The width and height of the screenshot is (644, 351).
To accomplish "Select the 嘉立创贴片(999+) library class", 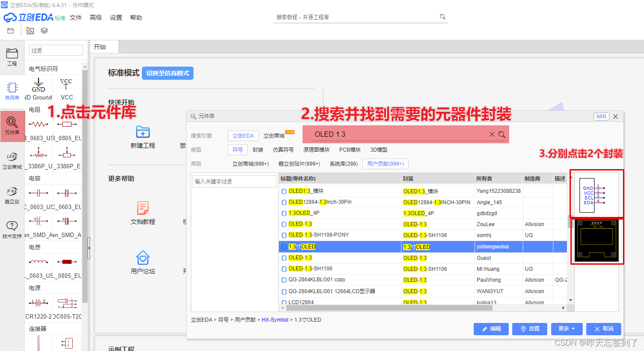I will point(299,164).
